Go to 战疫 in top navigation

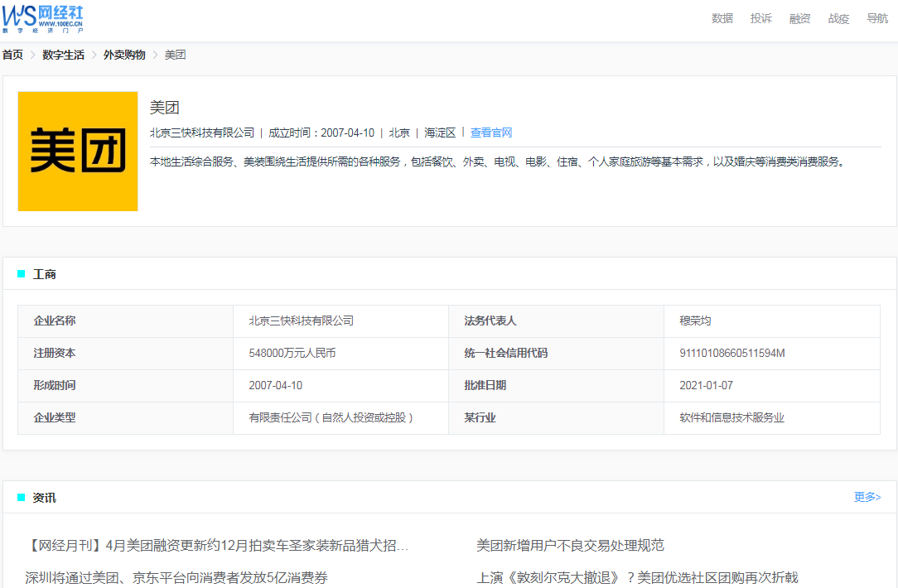838,18
